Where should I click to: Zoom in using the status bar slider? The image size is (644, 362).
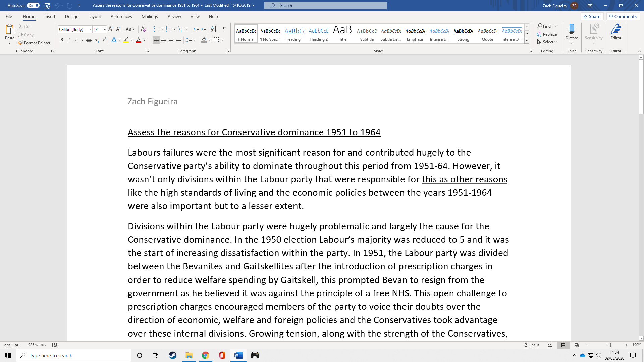626,345
